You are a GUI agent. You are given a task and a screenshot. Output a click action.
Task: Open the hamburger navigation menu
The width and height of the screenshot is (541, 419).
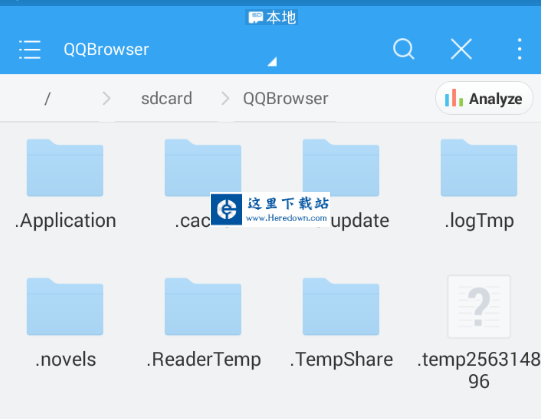[30, 49]
